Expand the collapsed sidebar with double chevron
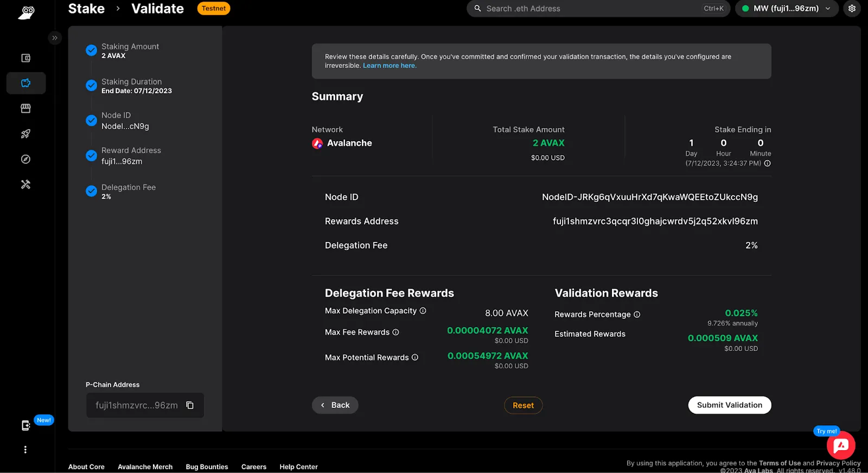The width and height of the screenshot is (868, 473). click(54, 38)
